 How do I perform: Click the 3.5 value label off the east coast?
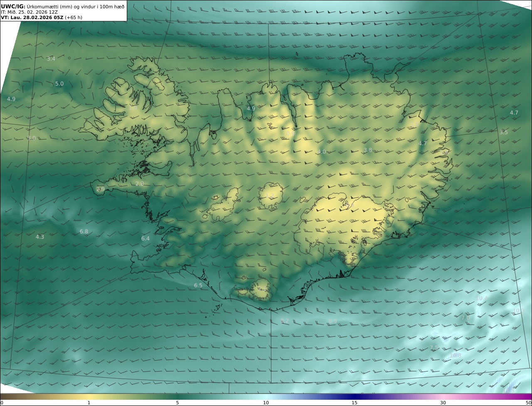504,132
